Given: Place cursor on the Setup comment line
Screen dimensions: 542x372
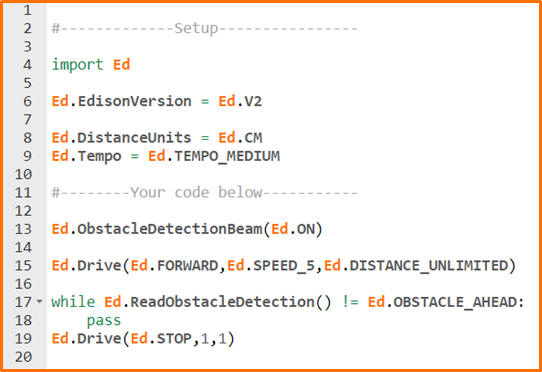Looking at the screenshot, I should click(x=205, y=28).
